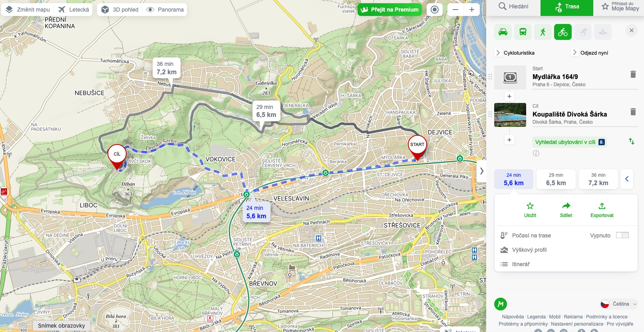Delete the Mydlářka 164/9 start point
644x332 pixels.
tap(633, 74)
